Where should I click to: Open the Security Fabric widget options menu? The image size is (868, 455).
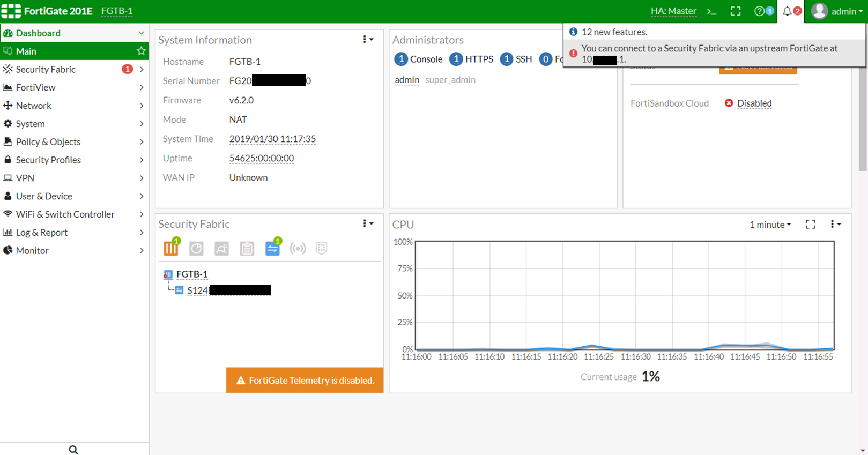(x=368, y=224)
